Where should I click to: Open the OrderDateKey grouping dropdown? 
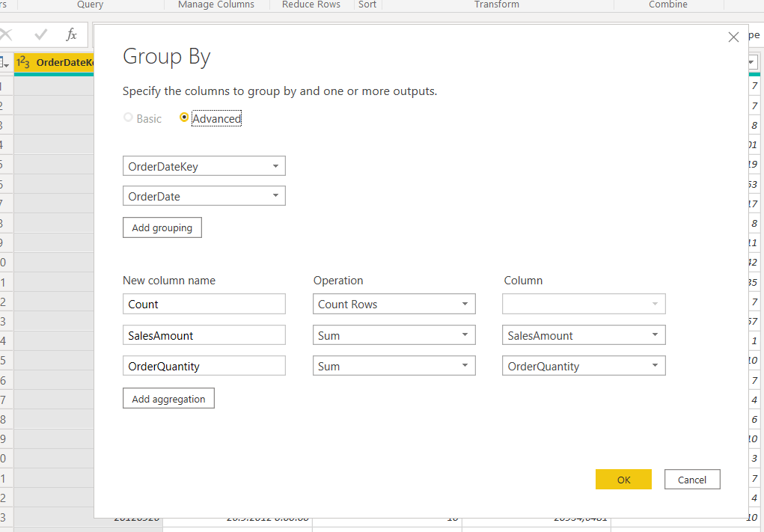click(204, 166)
